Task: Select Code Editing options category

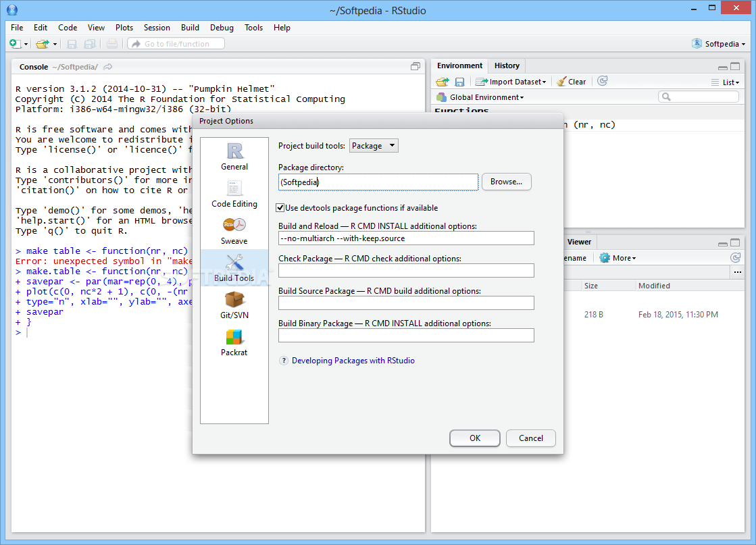Action: (234, 194)
